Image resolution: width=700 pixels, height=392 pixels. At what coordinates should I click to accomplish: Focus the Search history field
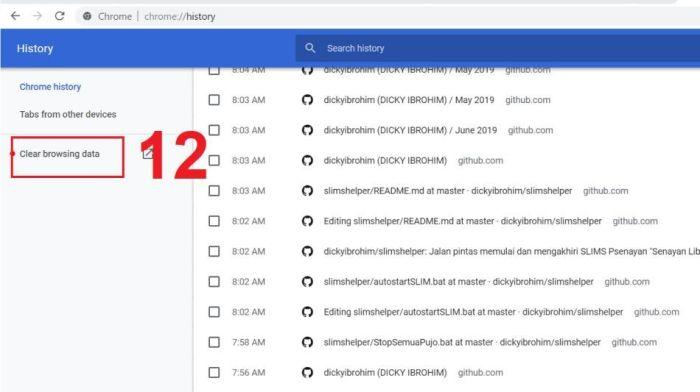[x=498, y=48]
